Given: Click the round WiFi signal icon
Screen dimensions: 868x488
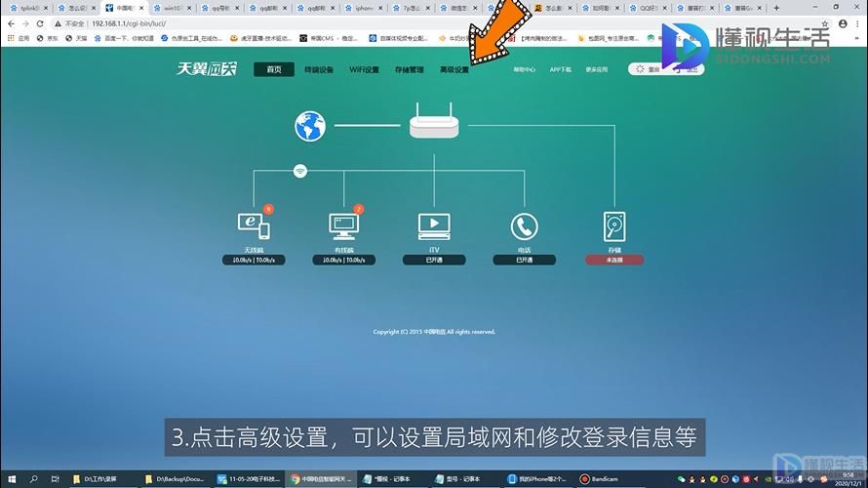Looking at the screenshot, I should [x=300, y=171].
